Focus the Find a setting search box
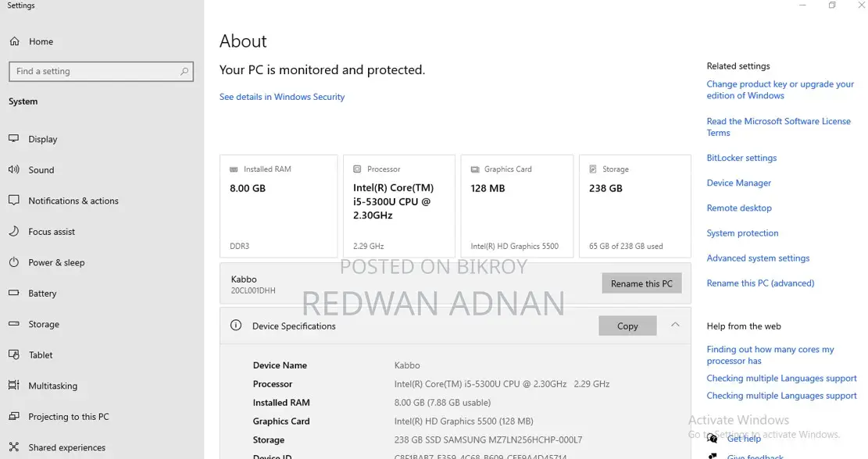This screenshot has height=459, width=868. (102, 71)
